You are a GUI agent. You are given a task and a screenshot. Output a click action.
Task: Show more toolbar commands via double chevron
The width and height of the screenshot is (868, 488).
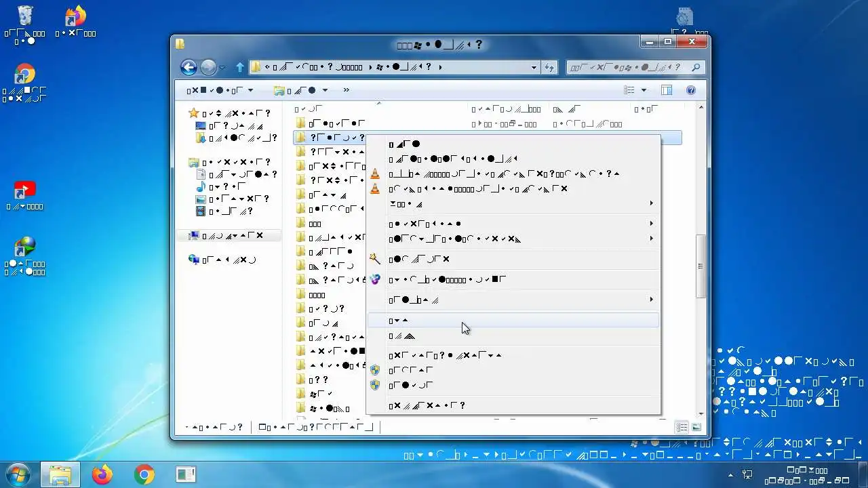click(347, 90)
